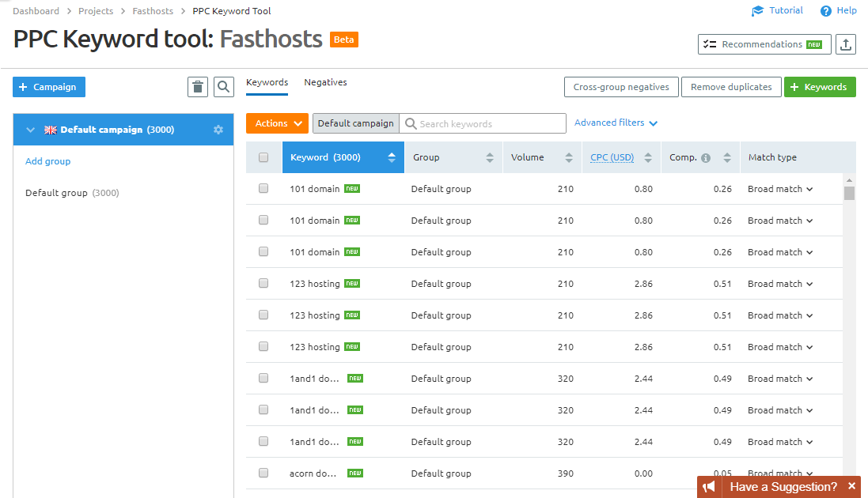Click the Match type column header
This screenshot has height=498, width=868.
click(772, 157)
